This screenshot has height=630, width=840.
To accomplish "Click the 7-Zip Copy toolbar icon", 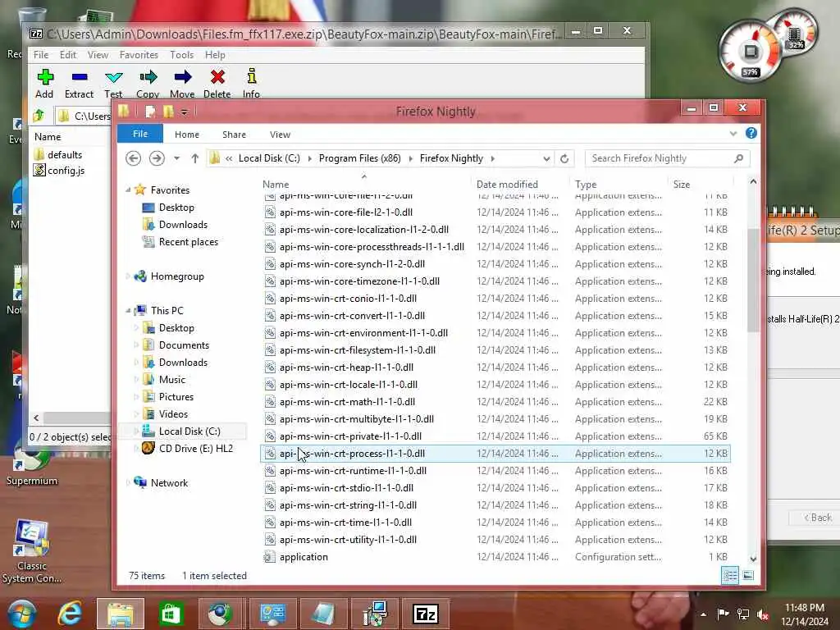I will [148, 78].
